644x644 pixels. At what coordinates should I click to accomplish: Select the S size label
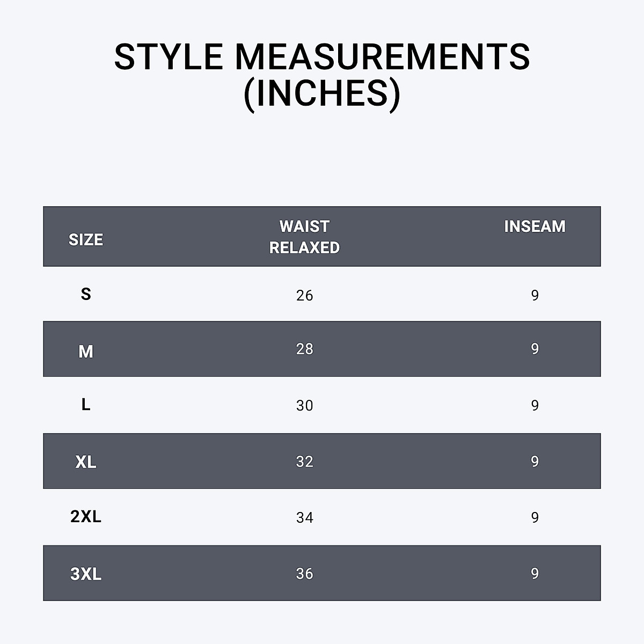point(86,294)
